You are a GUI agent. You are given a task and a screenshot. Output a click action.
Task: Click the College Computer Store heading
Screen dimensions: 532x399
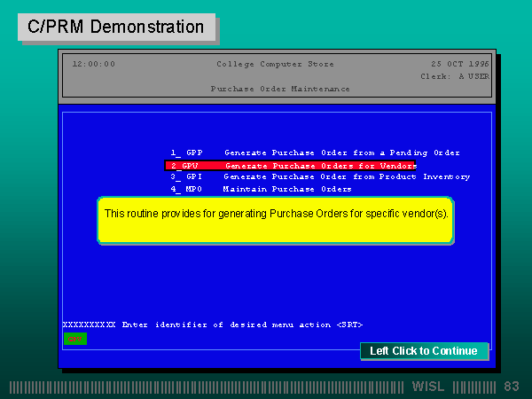[x=274, y=64]
